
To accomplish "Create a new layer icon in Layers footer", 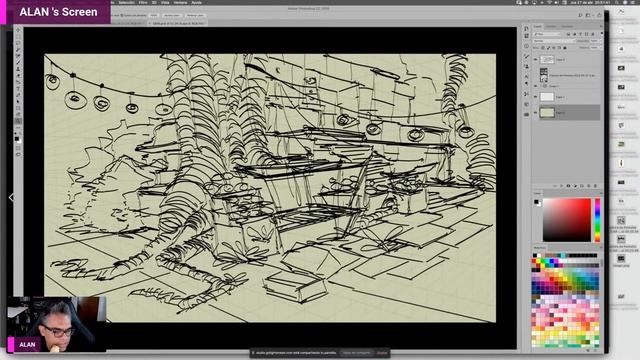I will [589, 186].
